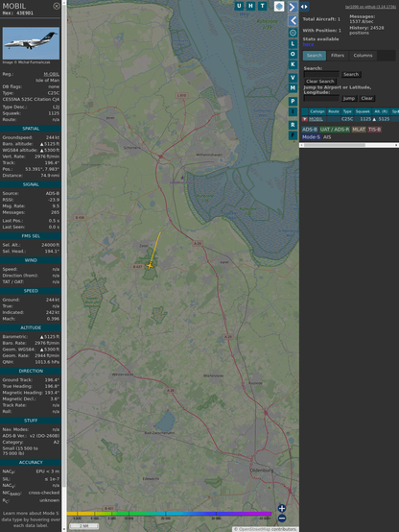Toggle the MLAT source filter
This screenshot has height=532, width=399.
click(359, 130)
